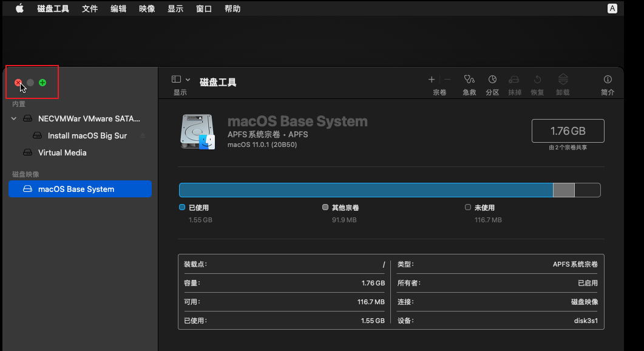The width and height of the screenshot is (644, 351).
Task: Click the input source A indicator
Action: click(x=612, y=9)
